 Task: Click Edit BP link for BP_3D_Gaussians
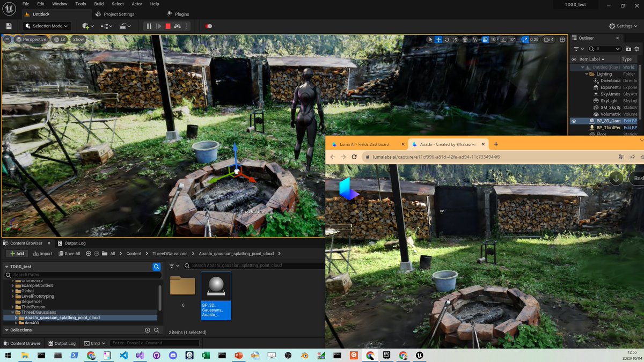631,121
